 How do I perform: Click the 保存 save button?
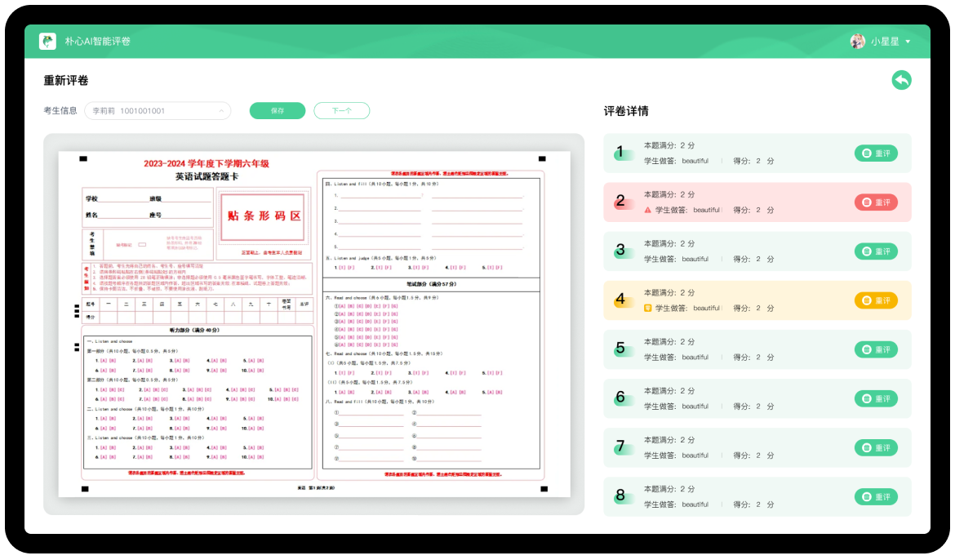tap(278, 111)
